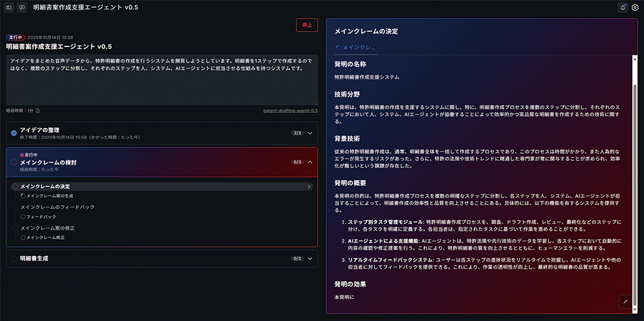
Task: Click the idea description text area
Action: tap(162, 80)
